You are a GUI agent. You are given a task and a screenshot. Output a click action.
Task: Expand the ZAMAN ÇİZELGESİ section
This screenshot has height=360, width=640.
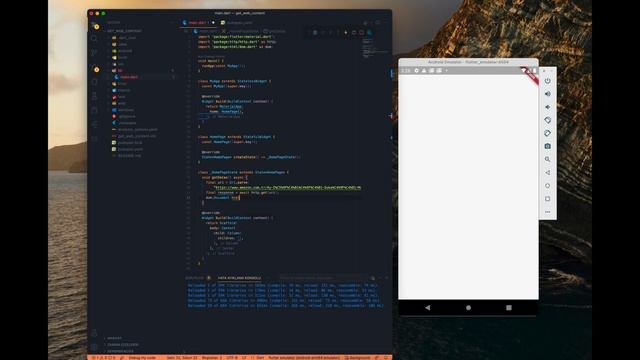pos(122,344)
